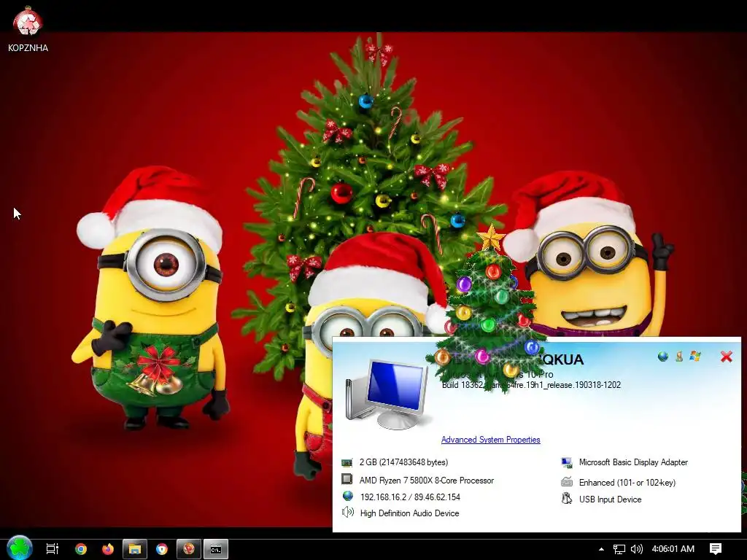Click the mouse device icon
The image size is (747, 560).
pos(566,499)
